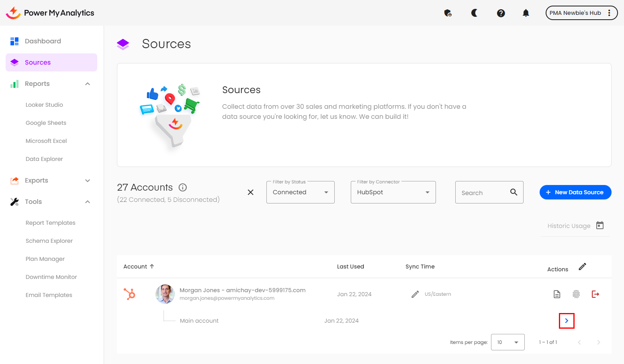Clear filters with the X icon

click(250, 192)
